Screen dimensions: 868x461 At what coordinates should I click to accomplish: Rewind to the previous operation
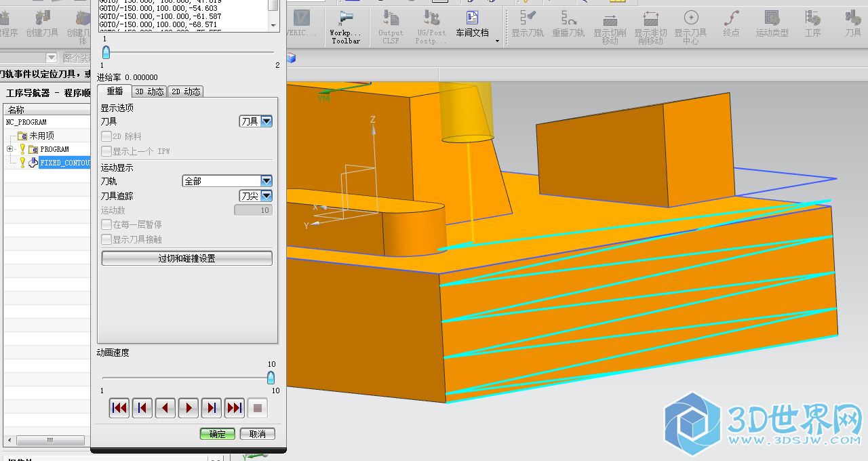pyautogui.click(x=119, y=408)
